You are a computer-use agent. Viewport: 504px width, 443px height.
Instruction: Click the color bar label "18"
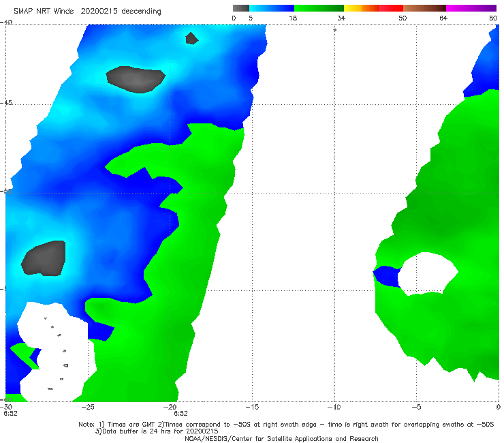click(x=293, y=18)
